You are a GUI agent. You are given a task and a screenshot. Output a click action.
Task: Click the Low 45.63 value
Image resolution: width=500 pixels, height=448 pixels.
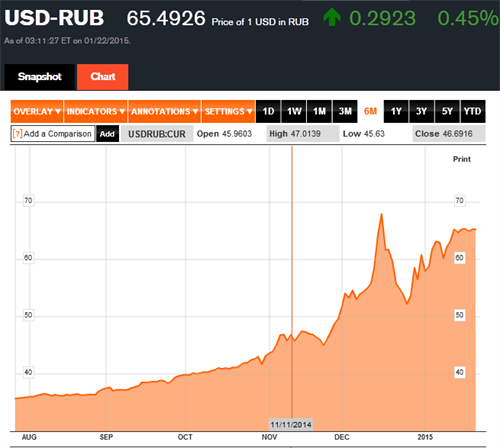[364, 134]
